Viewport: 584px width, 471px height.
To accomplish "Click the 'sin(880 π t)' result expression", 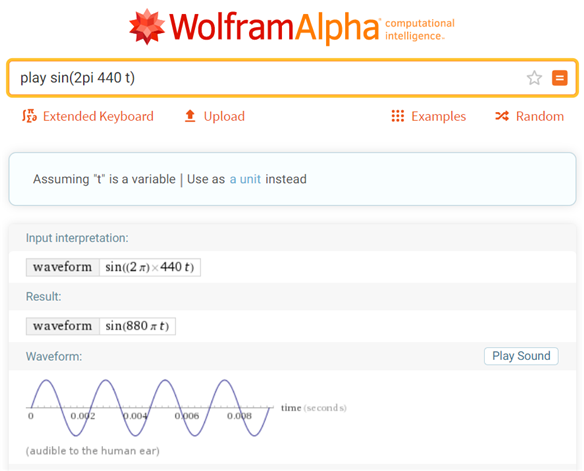I will tap(137, 326).
